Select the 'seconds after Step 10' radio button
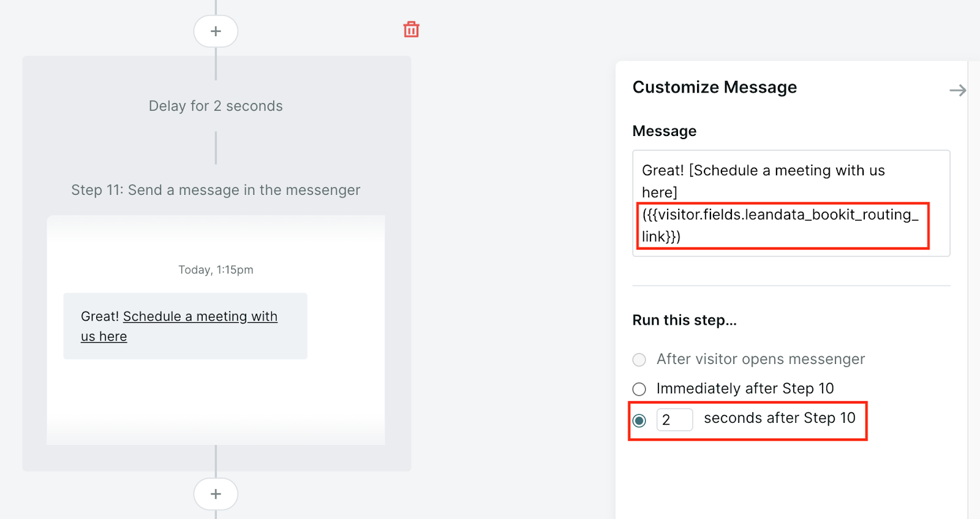Viewport: 980px width, 519px height. (x=639, y=420)
